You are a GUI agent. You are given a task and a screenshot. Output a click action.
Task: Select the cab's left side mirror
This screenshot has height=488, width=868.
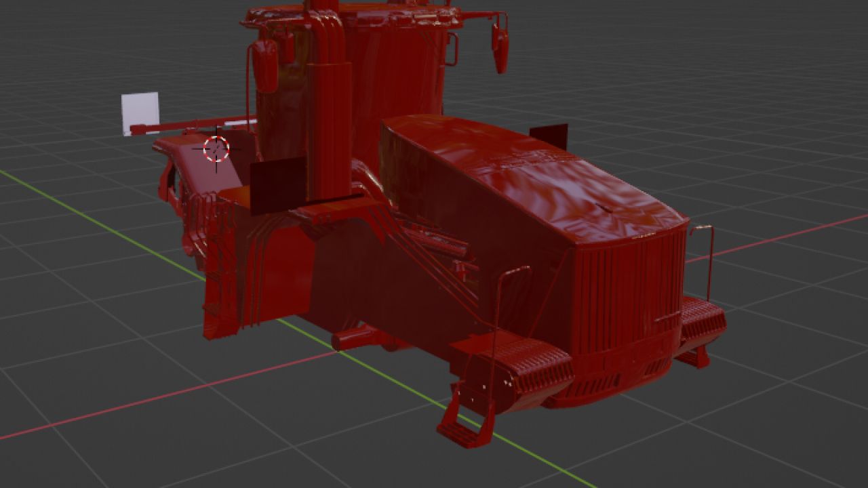point(265,64)
